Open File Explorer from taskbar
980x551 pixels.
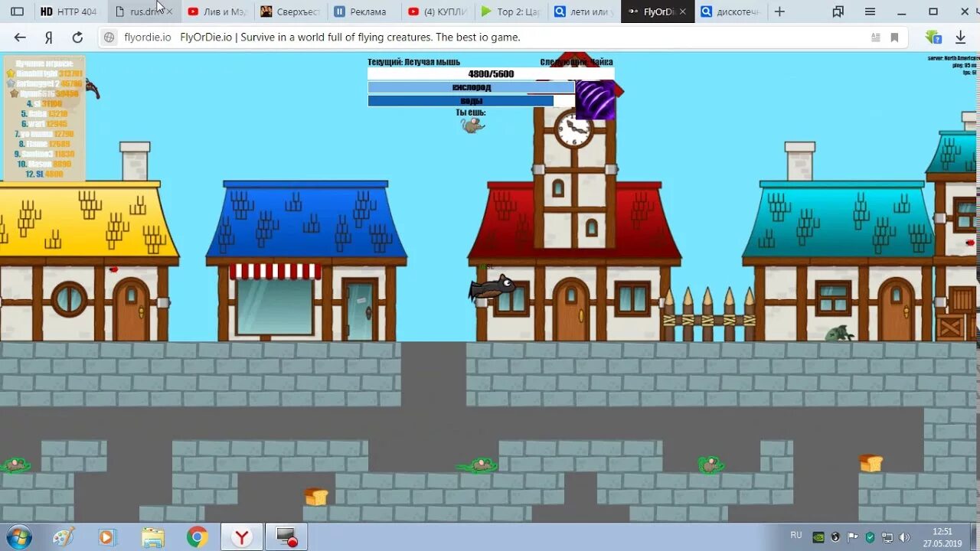[x=152, y=537]
